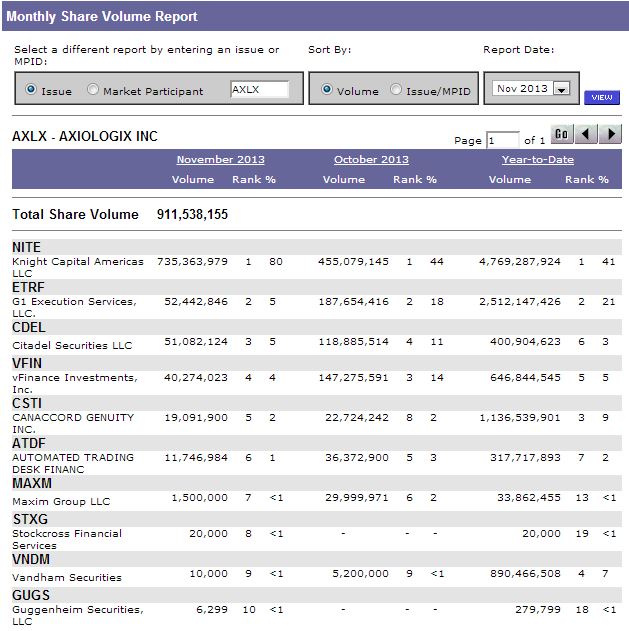Click AUTOMATED TRADING DESK FINANC name
The width and height of the screenshot is (629, 631).
[73, 463]
